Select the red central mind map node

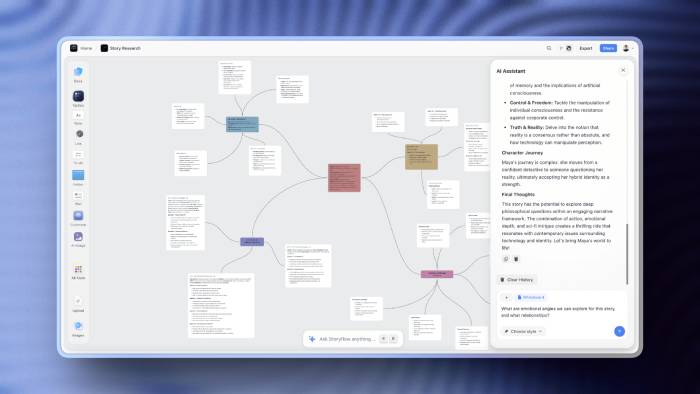point(344,178)
